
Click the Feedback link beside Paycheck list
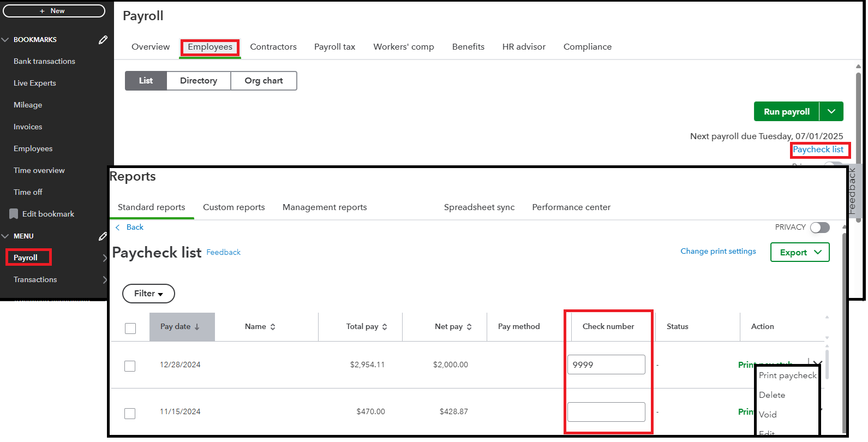coord(223,253)
